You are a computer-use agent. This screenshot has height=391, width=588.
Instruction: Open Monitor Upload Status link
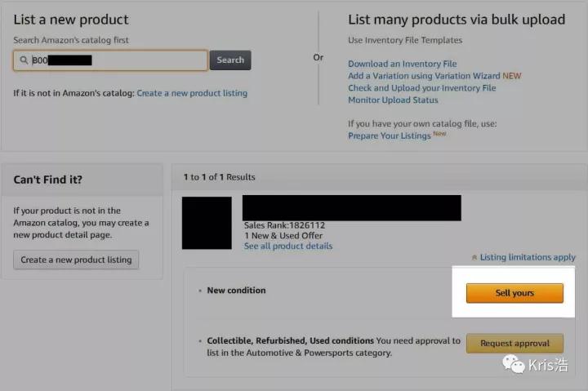tap(393, 100)
